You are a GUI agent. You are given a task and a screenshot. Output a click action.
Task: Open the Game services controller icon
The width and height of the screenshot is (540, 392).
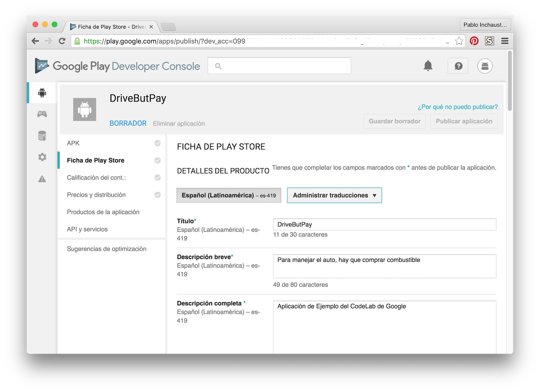tap(42, 114)
